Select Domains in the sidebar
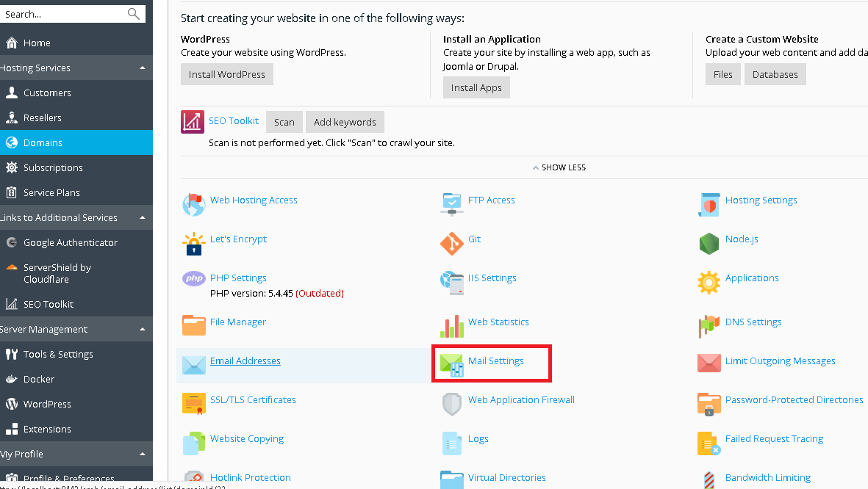The height and width of the screenshot is (489, 868). click(x=43, y=143)
